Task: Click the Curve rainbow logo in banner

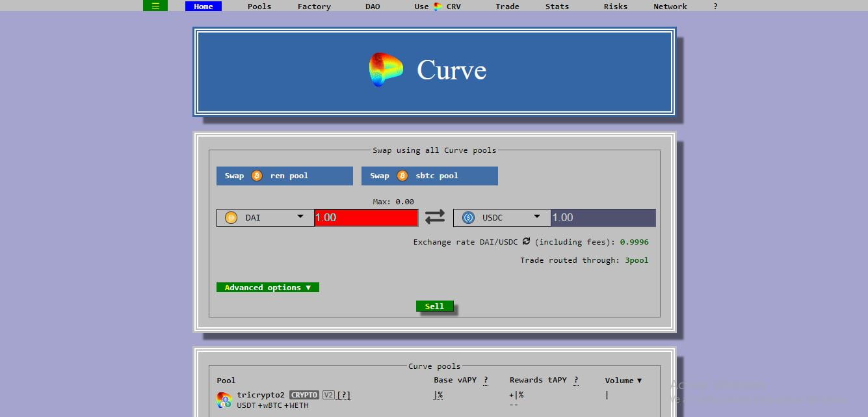Action: point(386,70)
